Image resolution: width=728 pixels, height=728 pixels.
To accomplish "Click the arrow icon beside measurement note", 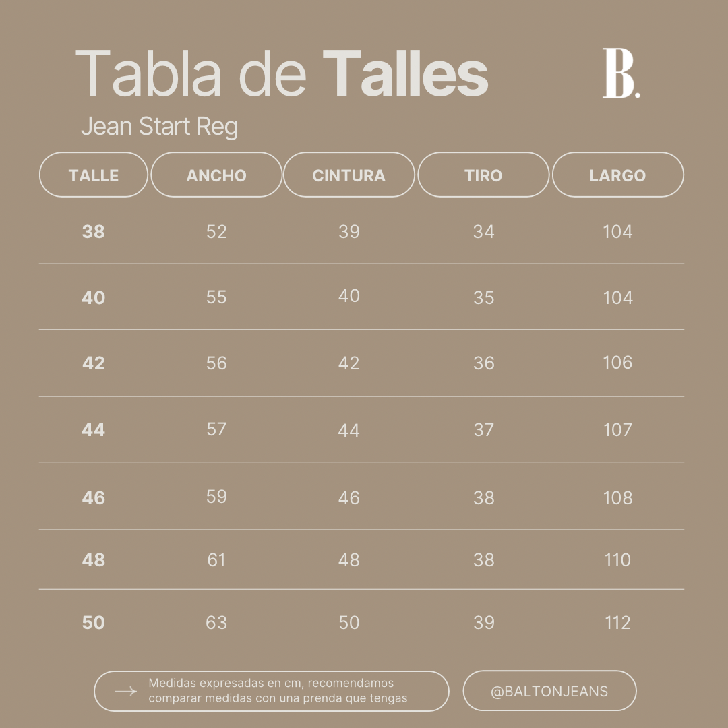I will (125, 692).
